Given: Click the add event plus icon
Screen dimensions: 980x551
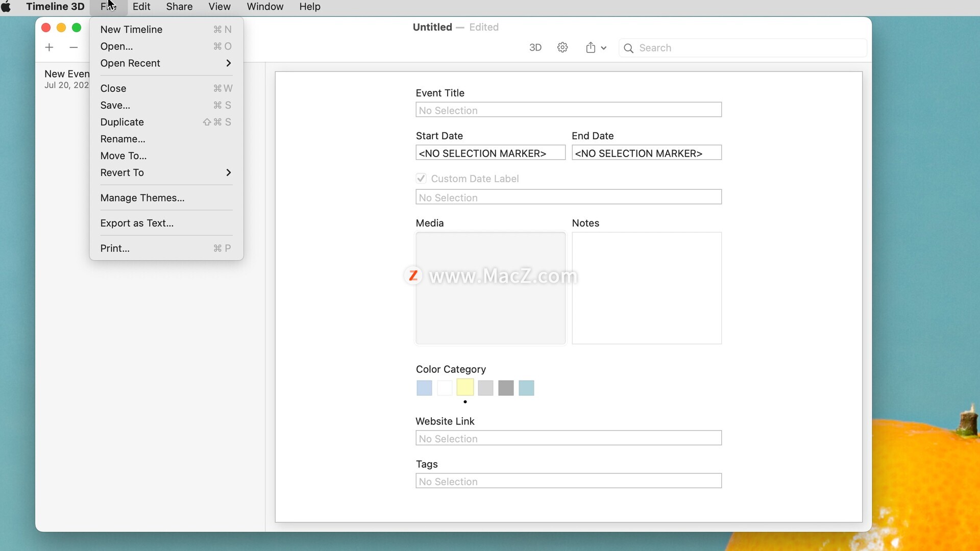Looking at the screenshot, I should (49, 47).
